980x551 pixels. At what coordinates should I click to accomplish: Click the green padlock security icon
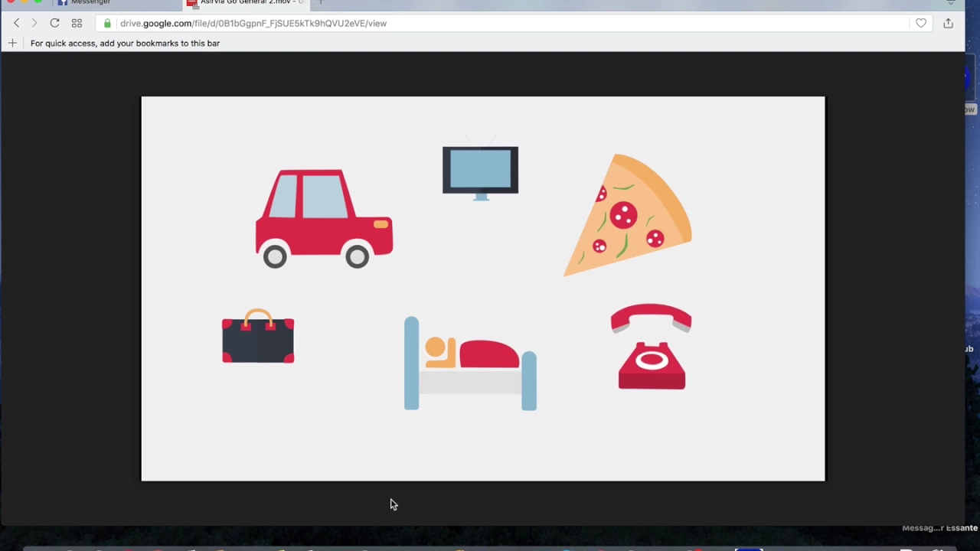click(x=107, y=23)
